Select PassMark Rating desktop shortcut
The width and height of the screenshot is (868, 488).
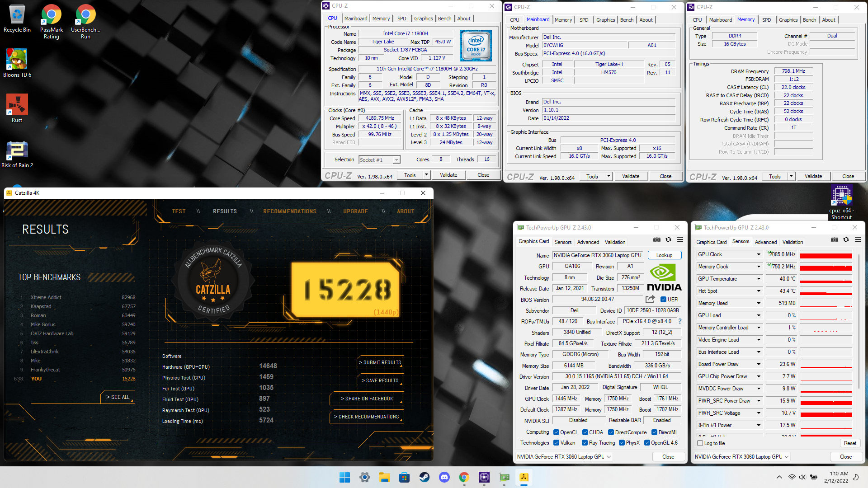[51, 22]
